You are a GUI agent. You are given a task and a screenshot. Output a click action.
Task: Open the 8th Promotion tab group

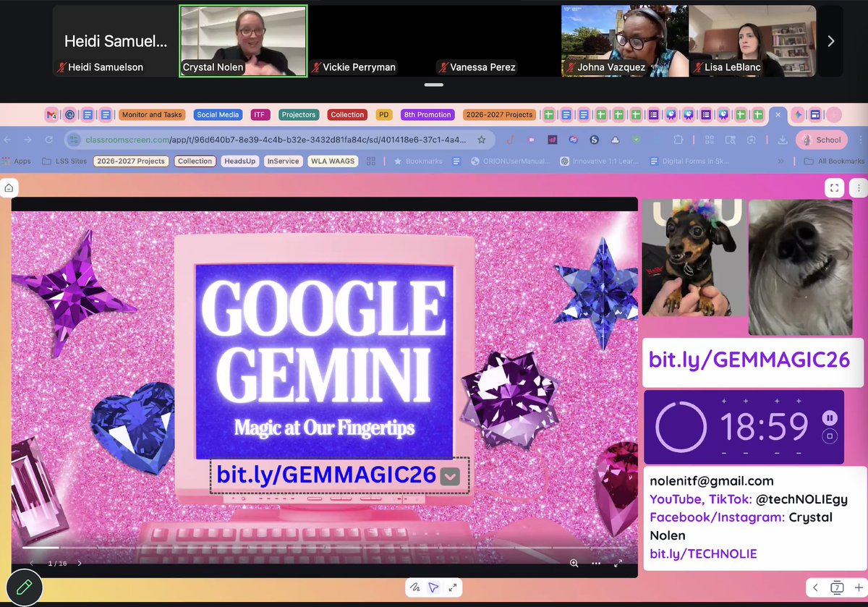click(x=428, y=114)
